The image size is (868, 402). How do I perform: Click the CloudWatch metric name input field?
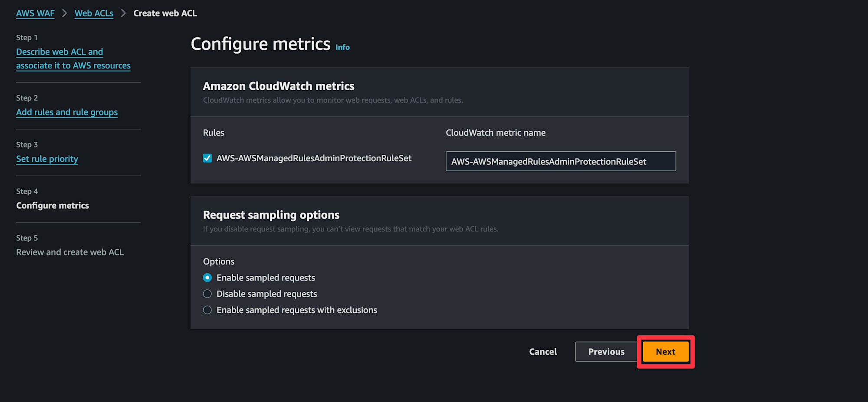[561, 161]
